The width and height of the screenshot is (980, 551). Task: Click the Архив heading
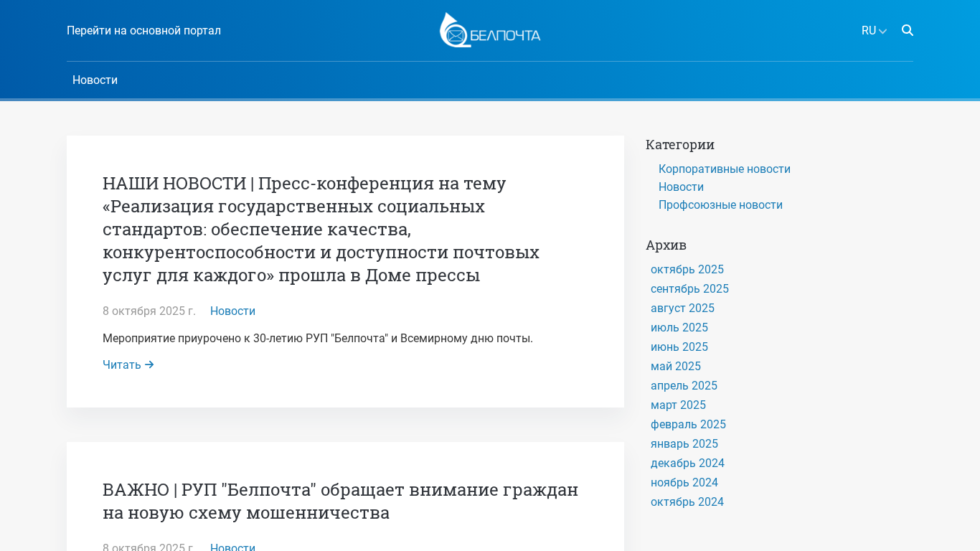pyautogui.click(x=666, y=245)
